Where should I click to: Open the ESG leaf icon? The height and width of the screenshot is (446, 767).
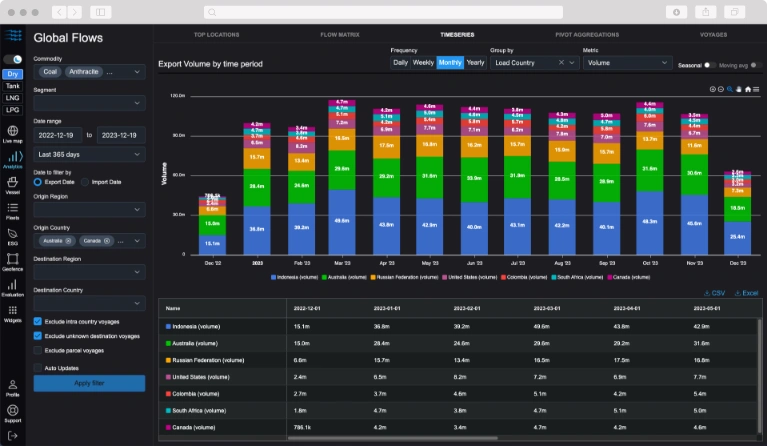click(x=13, y=236)
